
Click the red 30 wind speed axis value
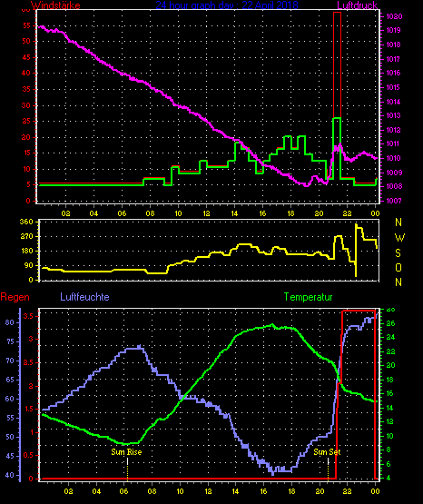coord(26,105)
